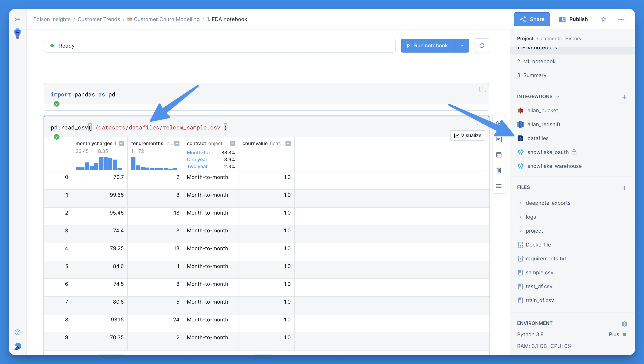Click the refresh/restart machine icon

click(482, 46)
